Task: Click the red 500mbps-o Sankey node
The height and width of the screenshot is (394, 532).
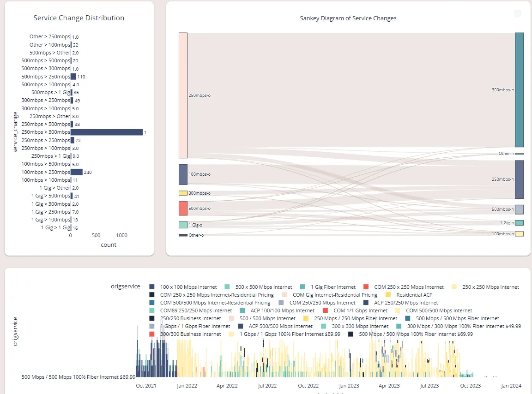Action: pyautogui.click(x=183, y=208)
